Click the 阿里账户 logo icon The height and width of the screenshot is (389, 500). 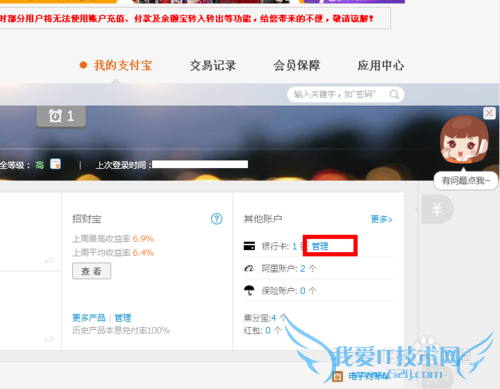[249, 268]
